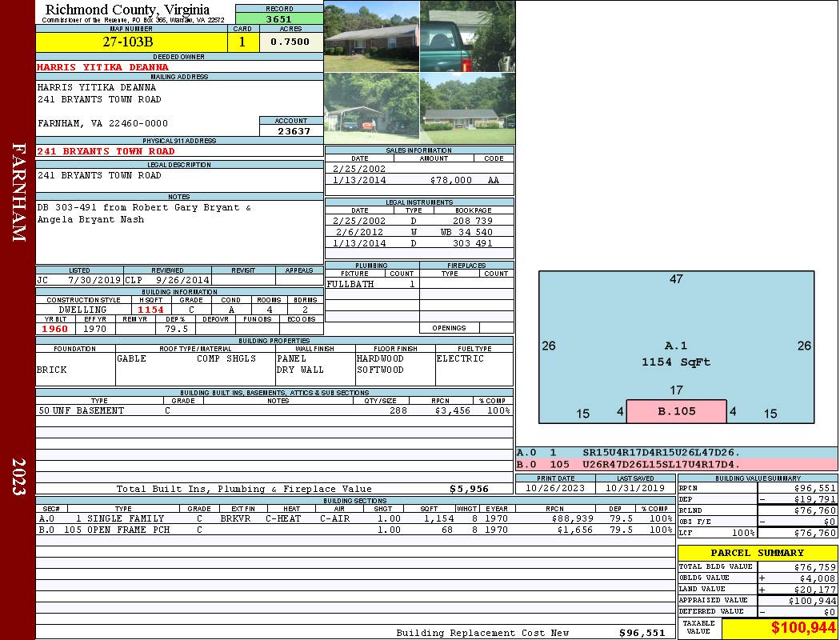Screen dimensions: 840x640
Task: Click the 50 Unf Basement built-ins row
Action: click(274, 410)
